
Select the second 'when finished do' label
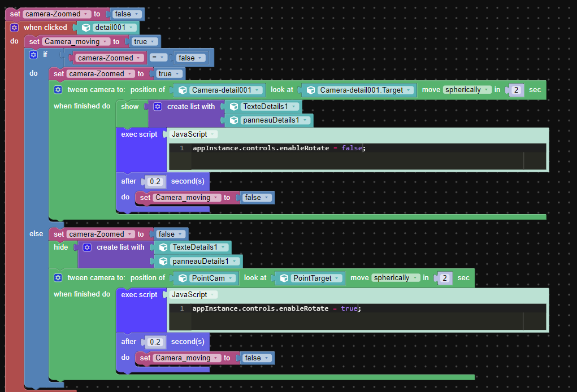[x=82, y=294]
